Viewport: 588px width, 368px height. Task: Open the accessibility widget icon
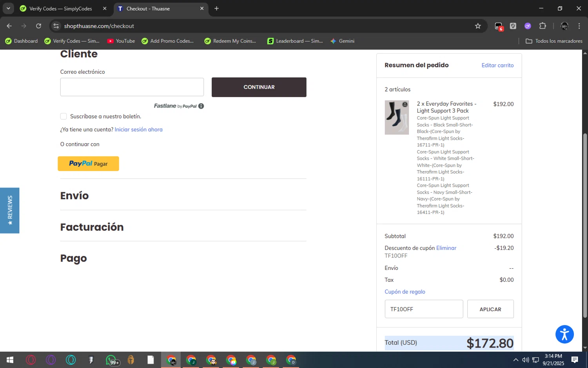[x=564, y=334]
